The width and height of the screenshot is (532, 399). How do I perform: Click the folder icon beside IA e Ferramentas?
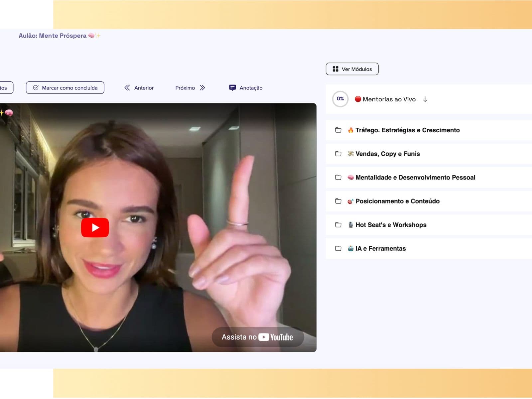[x=338, y=248]
